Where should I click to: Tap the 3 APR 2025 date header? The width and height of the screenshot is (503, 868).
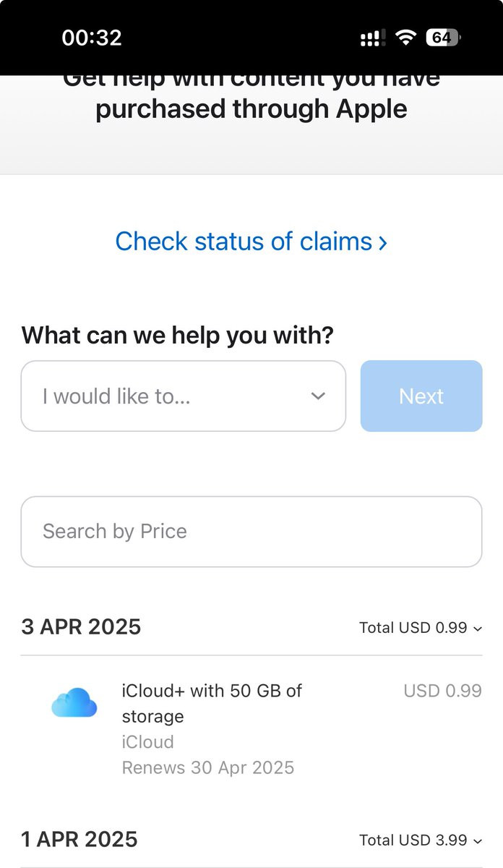click(x=81, y=626)
